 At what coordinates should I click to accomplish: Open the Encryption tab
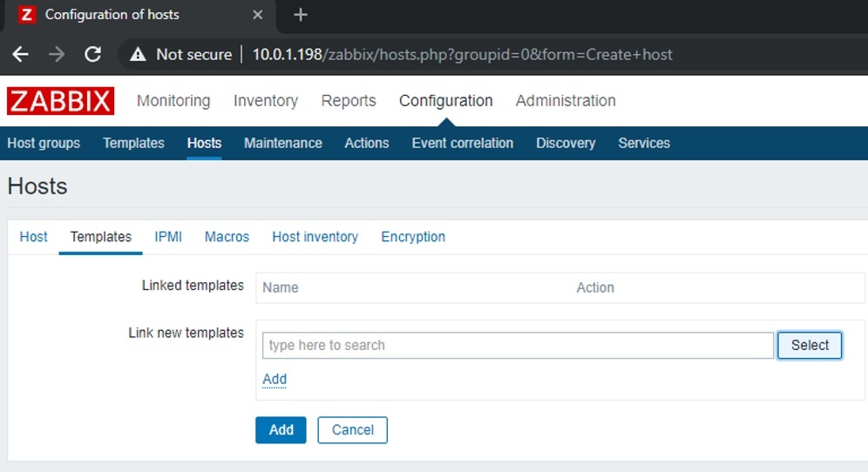pyautogui.click(x=413, y=237)
